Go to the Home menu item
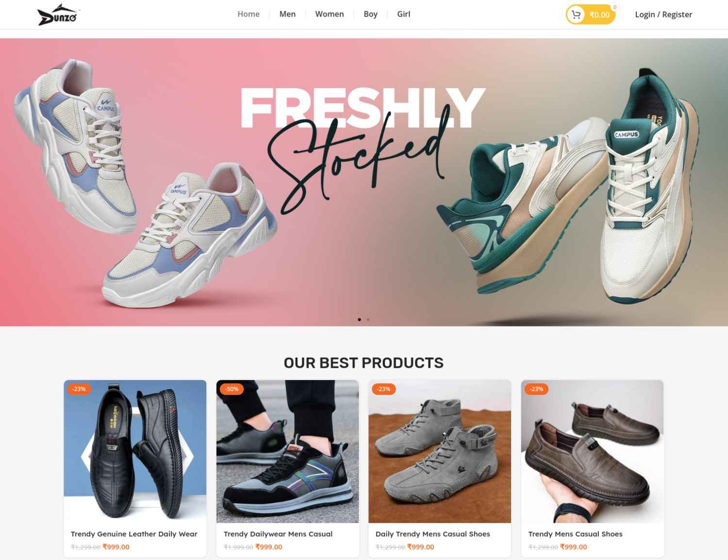The height and width of the screenshot is (560, 728). click(248, 14)
